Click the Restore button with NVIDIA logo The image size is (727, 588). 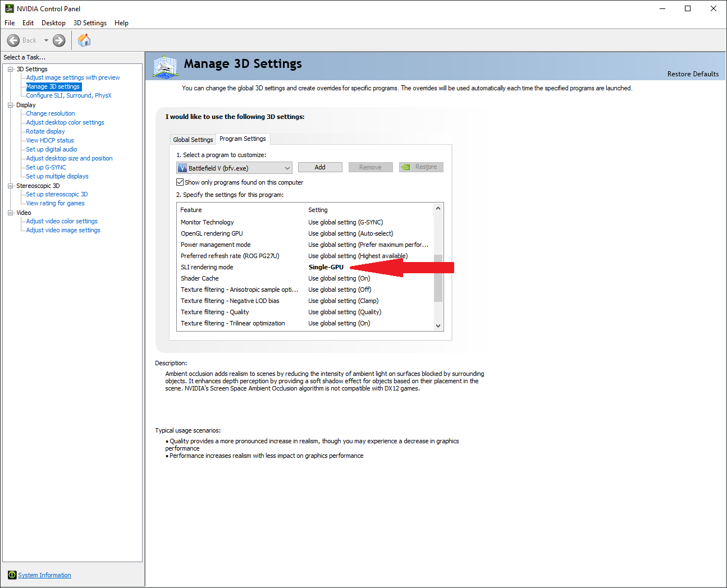[x=421, y=167]
